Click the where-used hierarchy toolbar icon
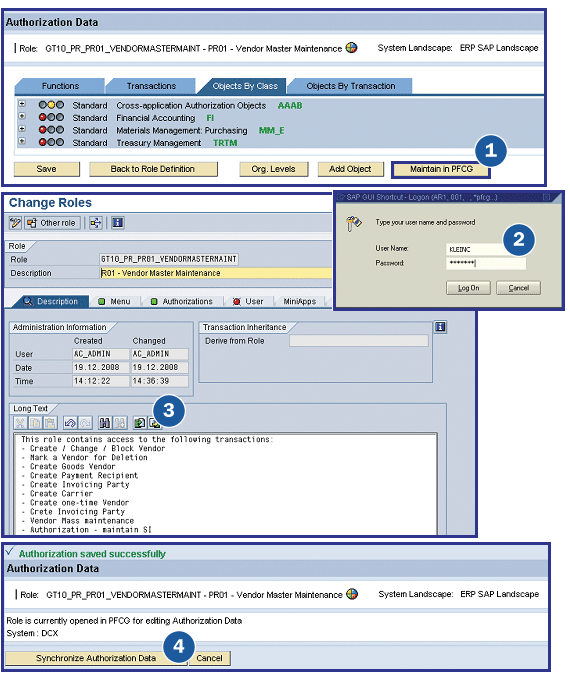Image resolution: width=570 pixels, height=678 pixels. (96, 223)
